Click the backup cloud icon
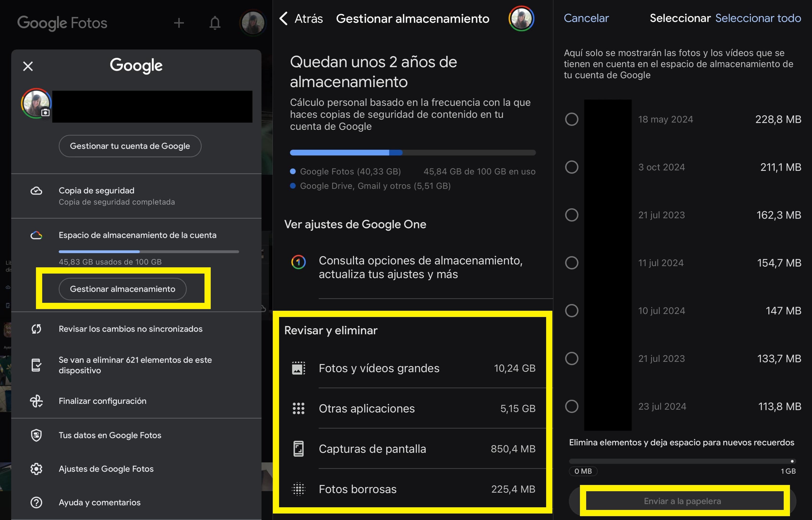The width and height of the screenshot is (812, 520). coord(36,191)
